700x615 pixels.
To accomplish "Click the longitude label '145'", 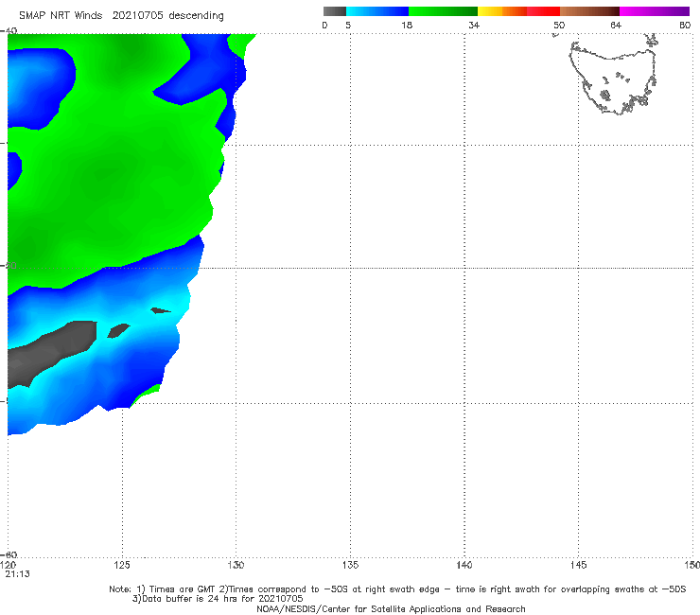I will click(579, 566).
